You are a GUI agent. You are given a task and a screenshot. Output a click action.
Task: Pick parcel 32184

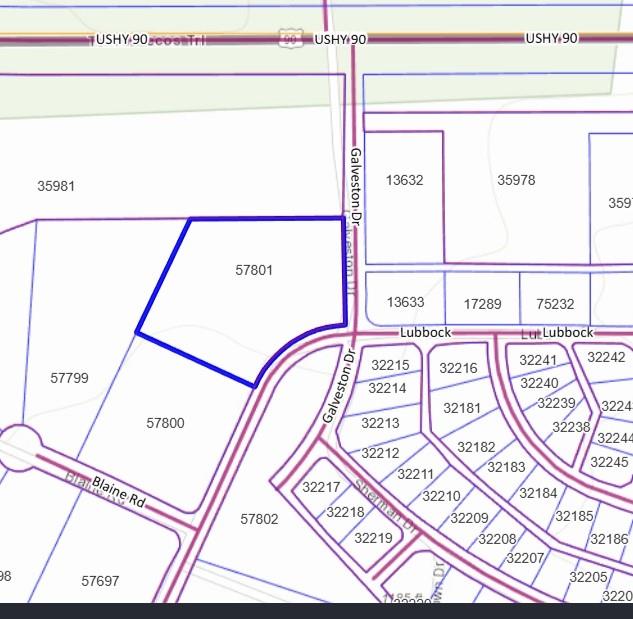tap(539, 492)
